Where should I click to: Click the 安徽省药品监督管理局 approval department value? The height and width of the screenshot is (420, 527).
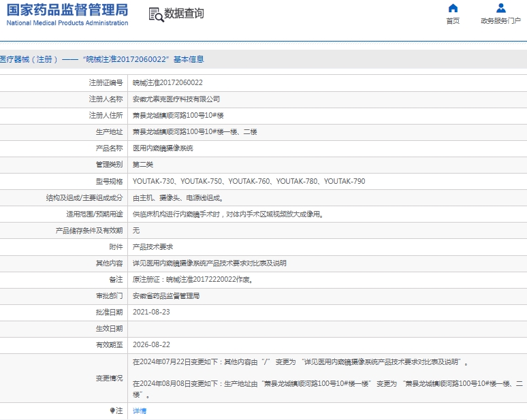point(165,296)
